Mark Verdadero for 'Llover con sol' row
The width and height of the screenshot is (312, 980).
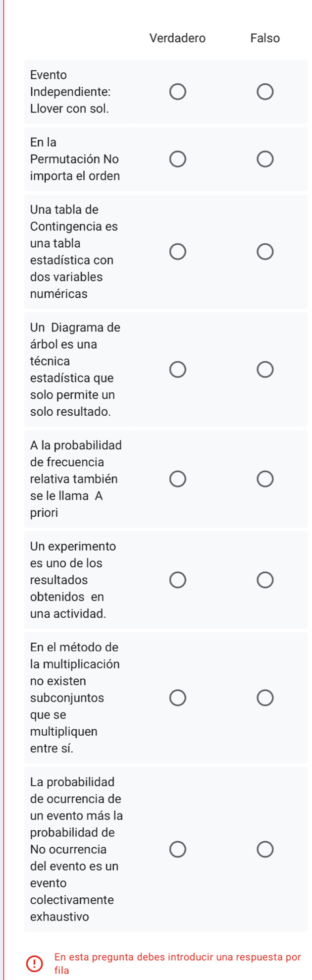178,92
